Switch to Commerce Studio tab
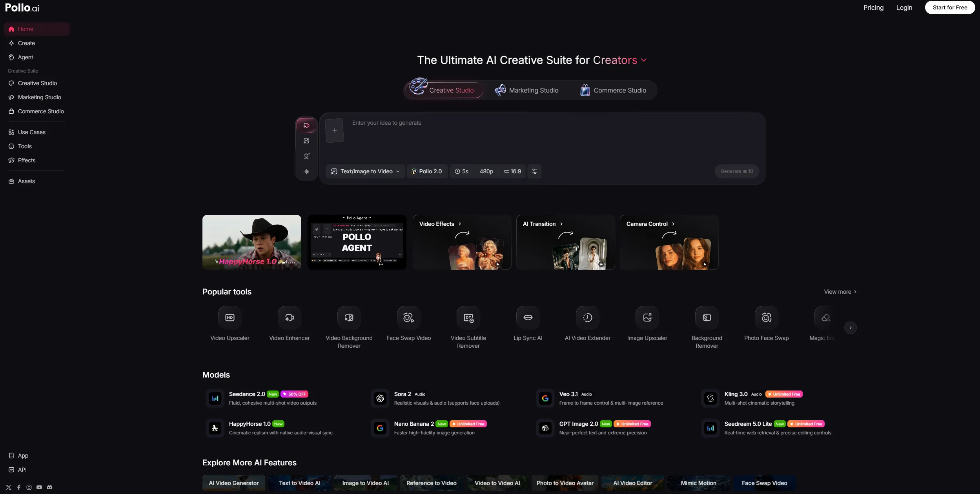The width and height of the screenshot is (980, 494). 613,90
